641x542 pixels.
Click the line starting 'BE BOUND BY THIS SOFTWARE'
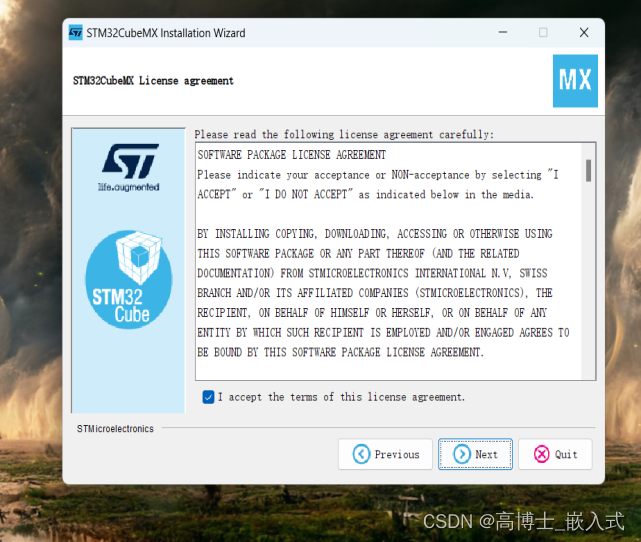point(341,352)
